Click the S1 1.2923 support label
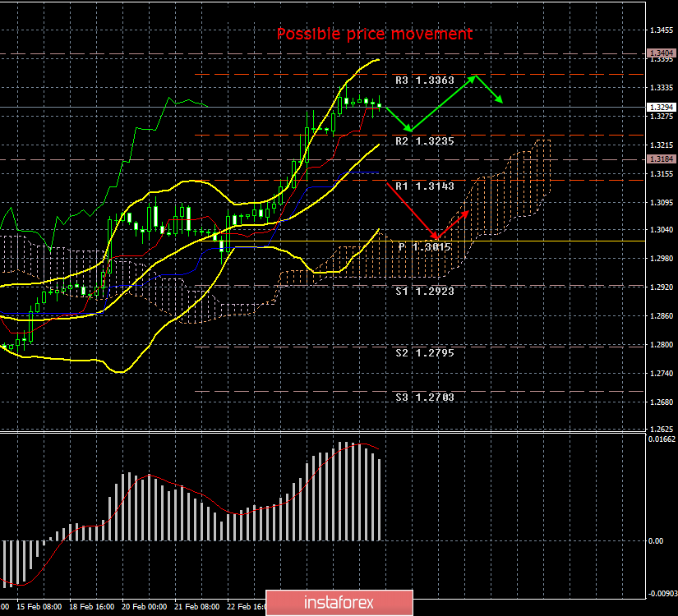The height and width of the screenshot is (616, 678). pos(425,292)
